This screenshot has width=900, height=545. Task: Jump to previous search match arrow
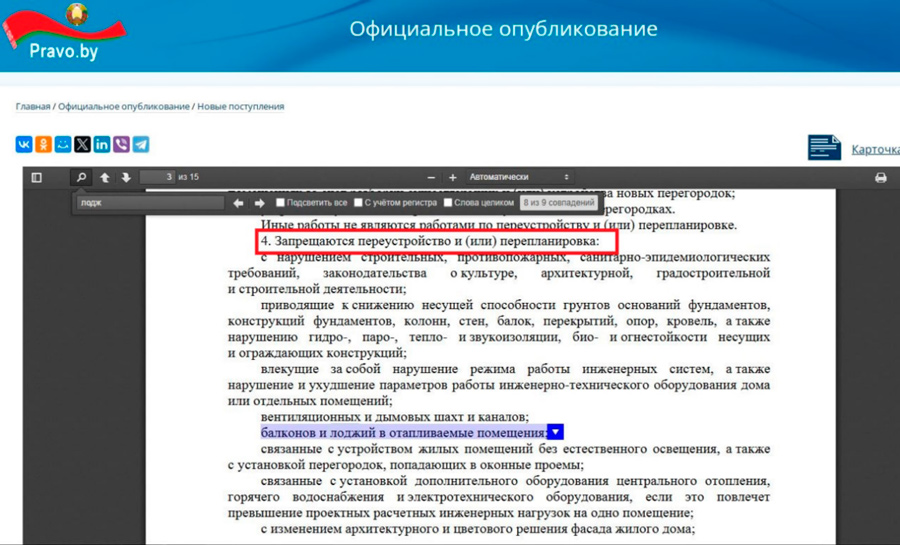coord(238,203)
